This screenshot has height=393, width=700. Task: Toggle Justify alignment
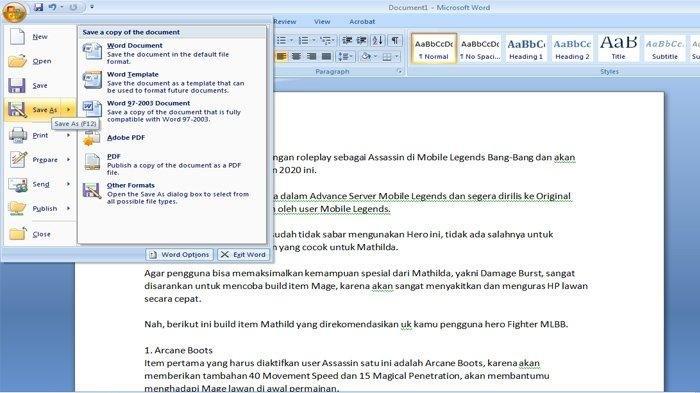(x=327, y=57)
